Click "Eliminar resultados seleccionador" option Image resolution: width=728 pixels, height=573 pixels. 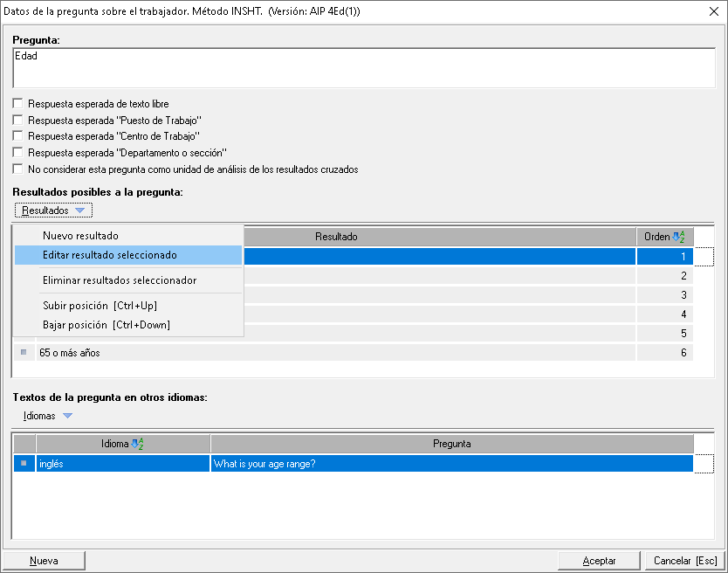point(120,280)
